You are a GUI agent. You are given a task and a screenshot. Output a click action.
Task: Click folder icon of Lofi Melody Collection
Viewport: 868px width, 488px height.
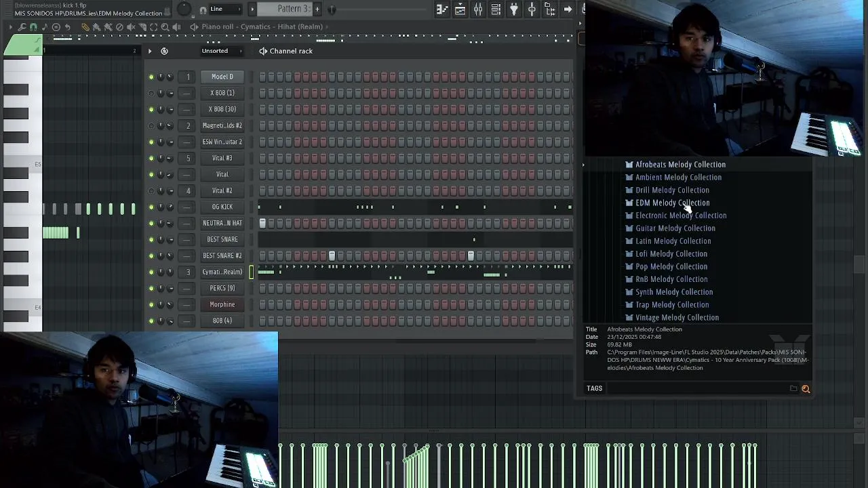pyautogui.click(x=629, y=254)
